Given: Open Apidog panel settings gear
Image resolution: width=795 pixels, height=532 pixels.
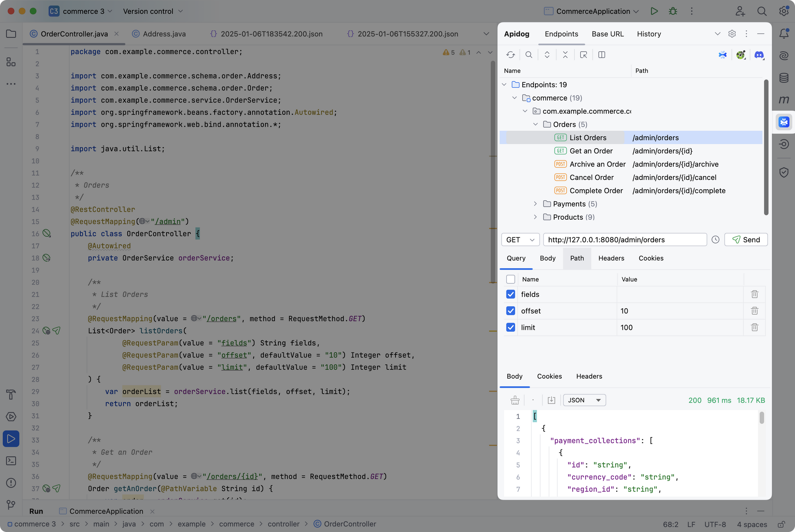Looking at the screenshot, I should pos(732,34).
